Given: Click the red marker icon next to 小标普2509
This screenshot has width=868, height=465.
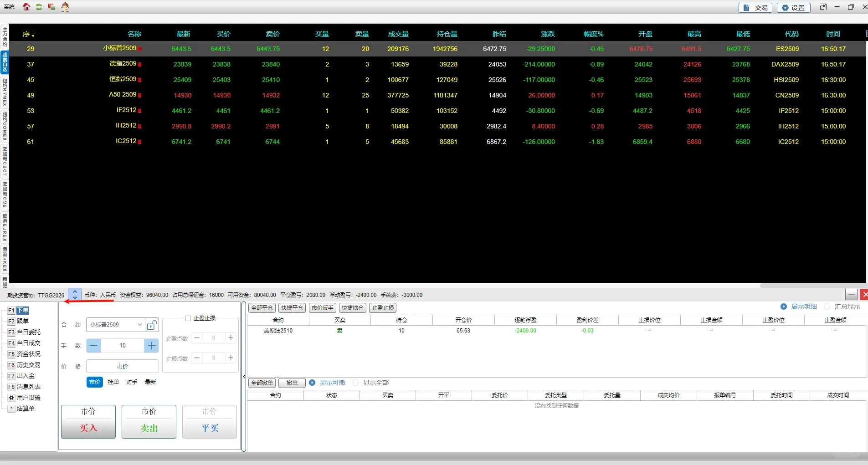Looking at the screenshot, I should click(x=139, y=49).
